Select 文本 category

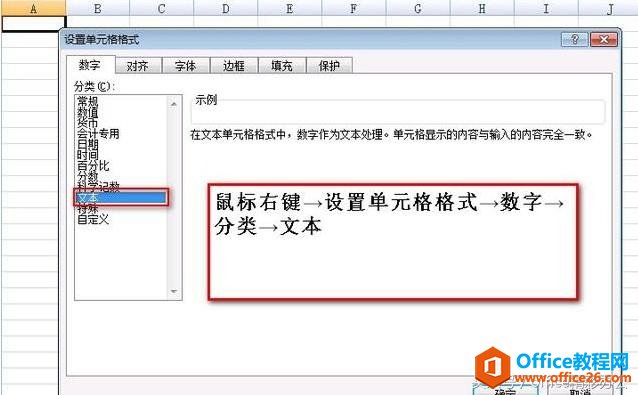click(x=121, y=197)
